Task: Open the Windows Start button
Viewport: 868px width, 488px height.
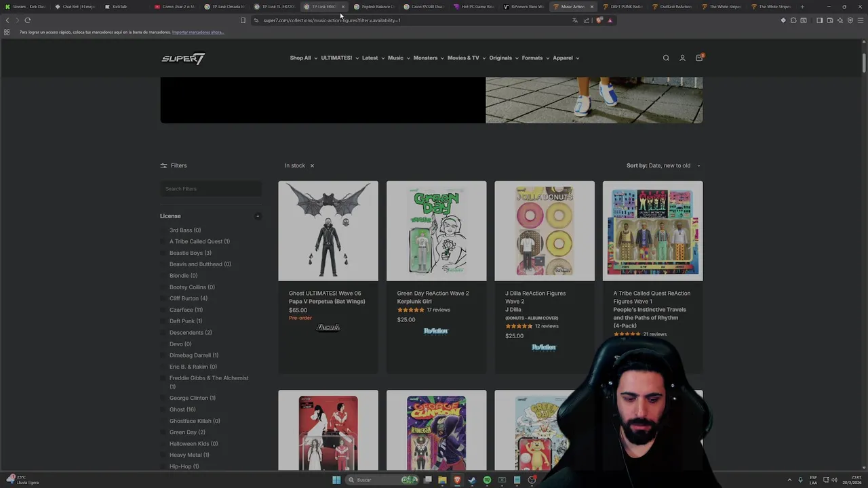Action: (336, 480)
